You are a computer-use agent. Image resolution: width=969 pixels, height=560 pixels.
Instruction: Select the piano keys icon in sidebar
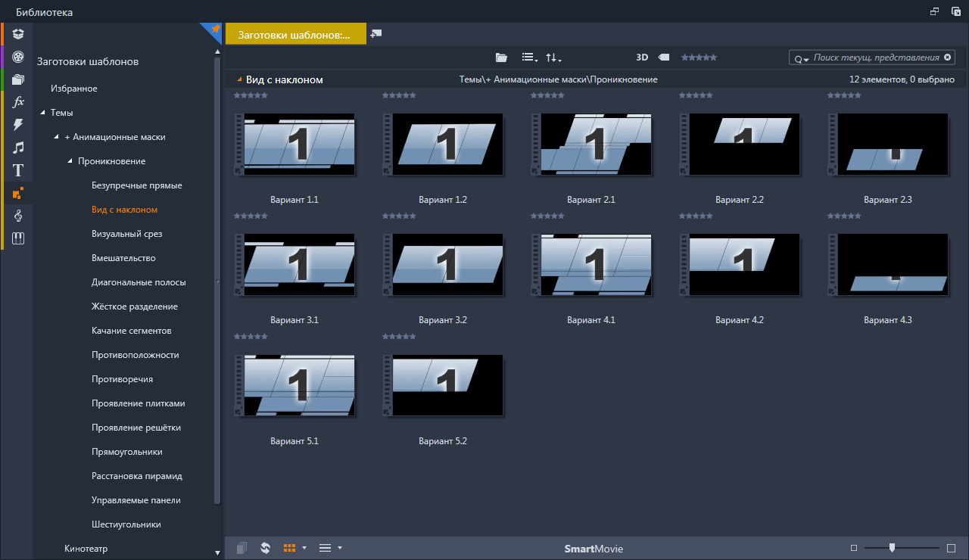point(18,238)
